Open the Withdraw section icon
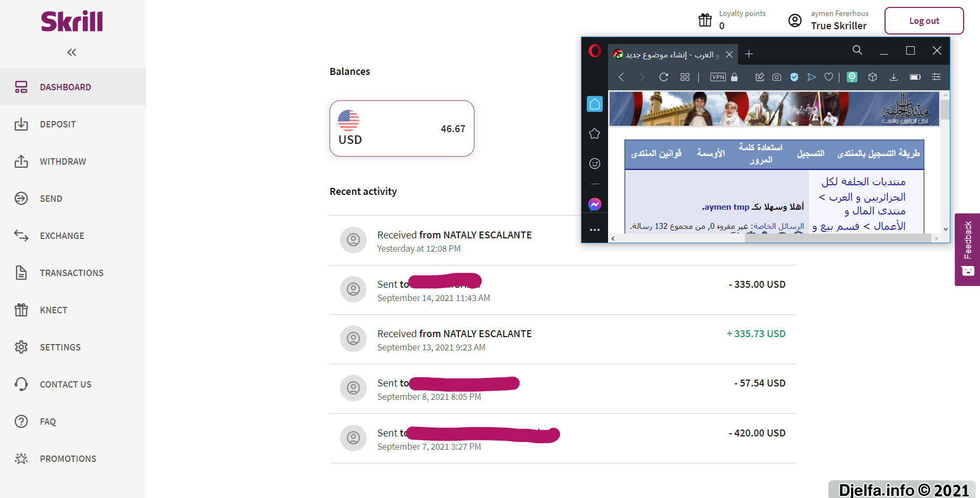Viewport: 980px width, 498px height. click(x=21, y=161)
